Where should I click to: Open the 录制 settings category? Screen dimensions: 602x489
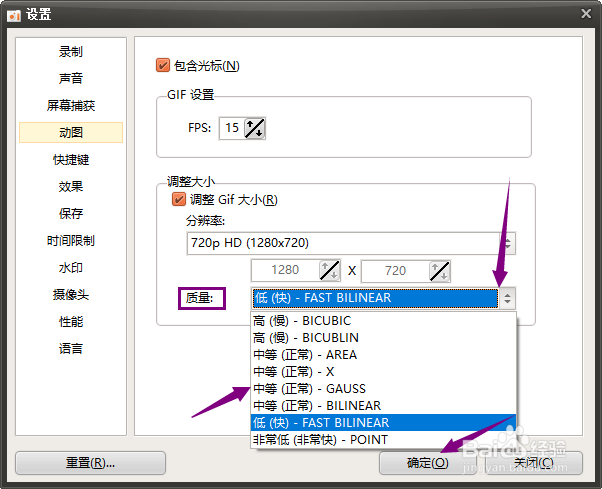[x=71, y=51]
